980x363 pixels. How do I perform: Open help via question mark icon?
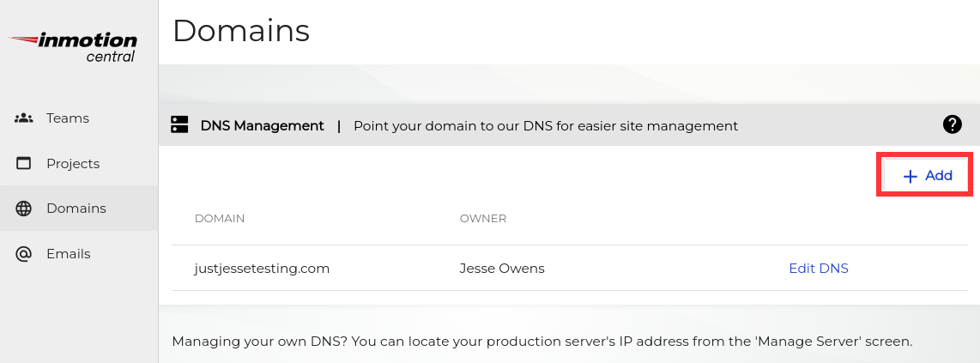952,124
